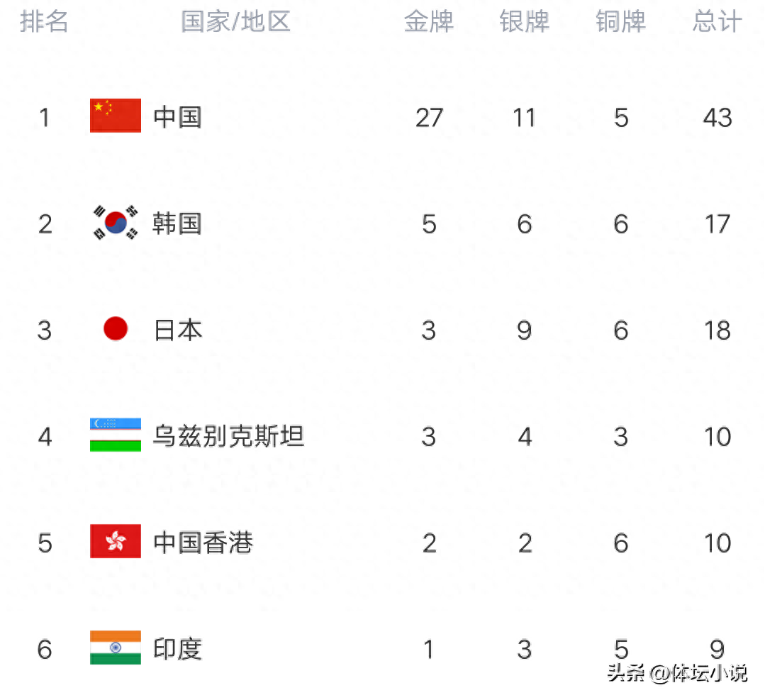
Task: Click the China flag icon
Action: (x=116, y=116)
